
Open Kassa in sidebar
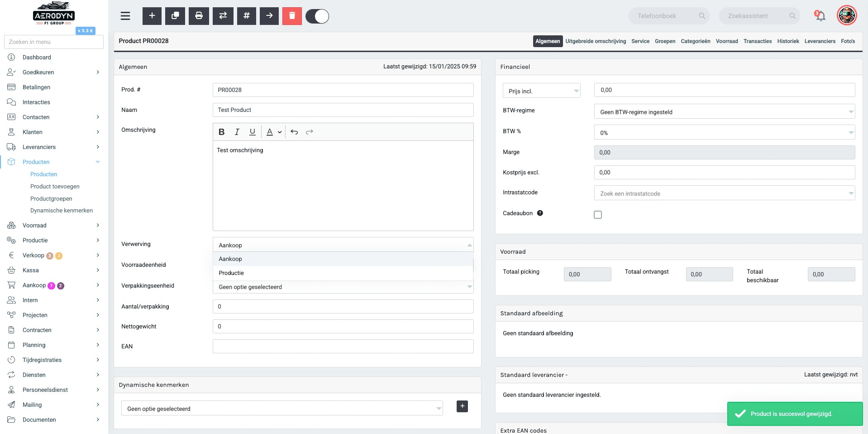pos(54,270)
